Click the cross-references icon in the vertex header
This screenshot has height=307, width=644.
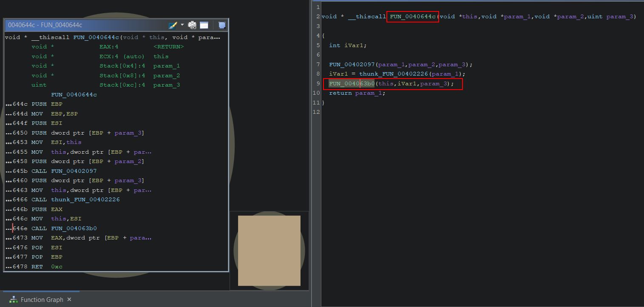pos(192,25)
